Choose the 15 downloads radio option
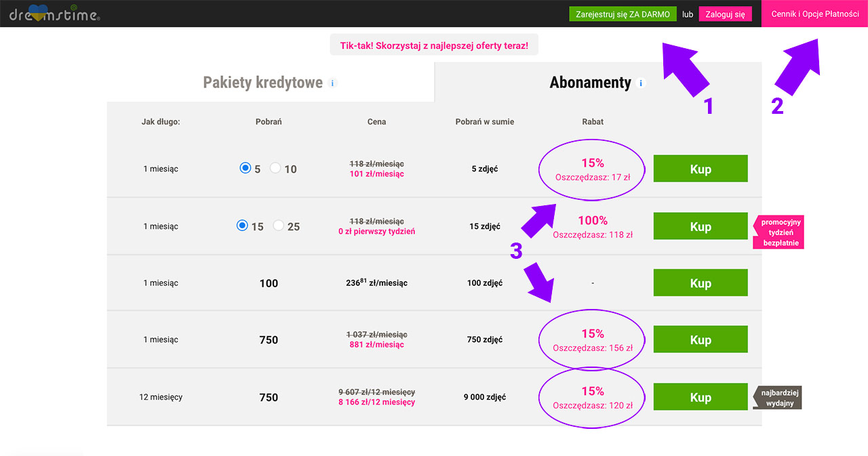The height and width of the screenshot is (456, 868). pyautogui.click(x=242, y=226)
